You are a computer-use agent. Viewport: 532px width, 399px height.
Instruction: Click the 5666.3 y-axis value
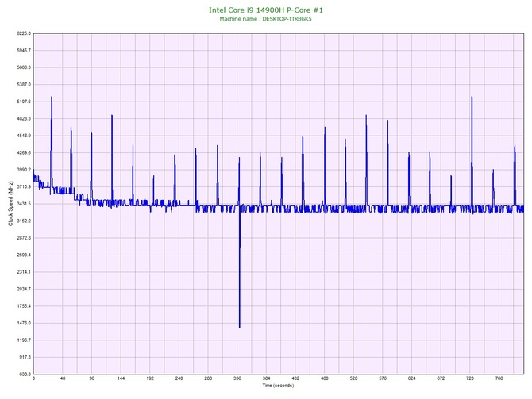pyautogui.click(x=24, y=67)
